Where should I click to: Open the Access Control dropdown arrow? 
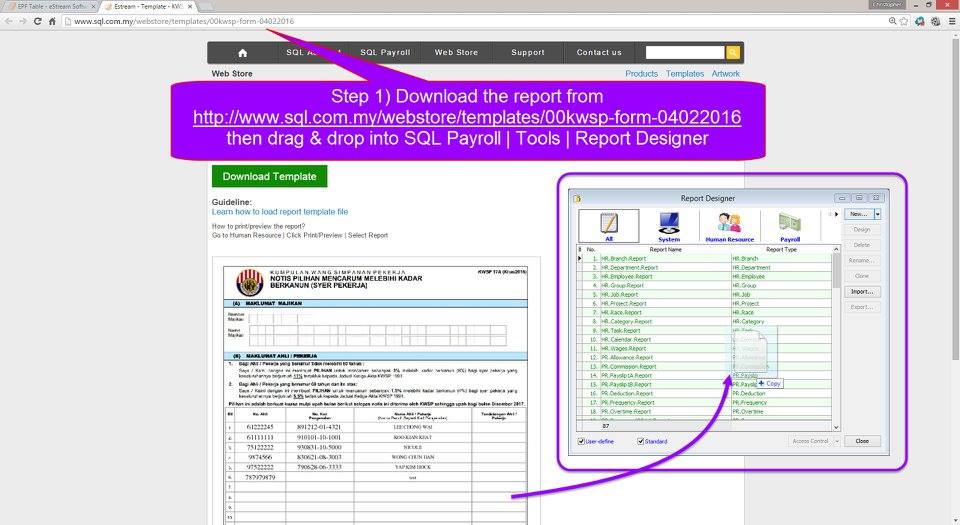point(837,441)
